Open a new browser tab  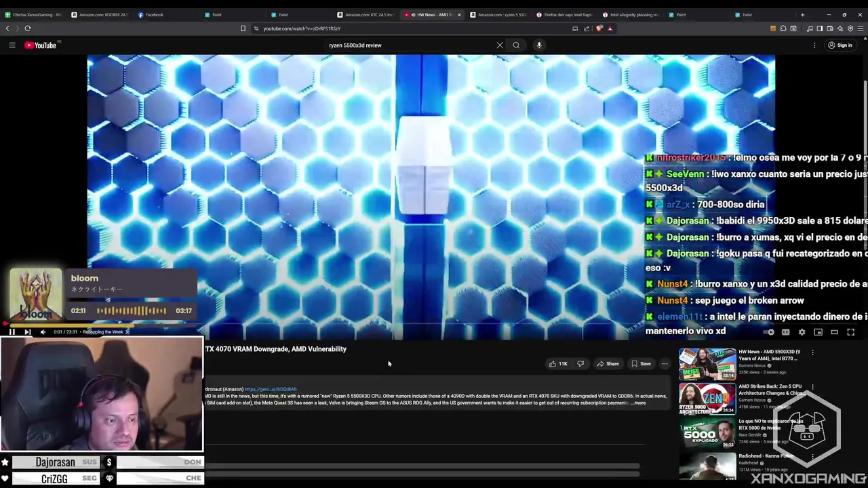tap(802, 15)
